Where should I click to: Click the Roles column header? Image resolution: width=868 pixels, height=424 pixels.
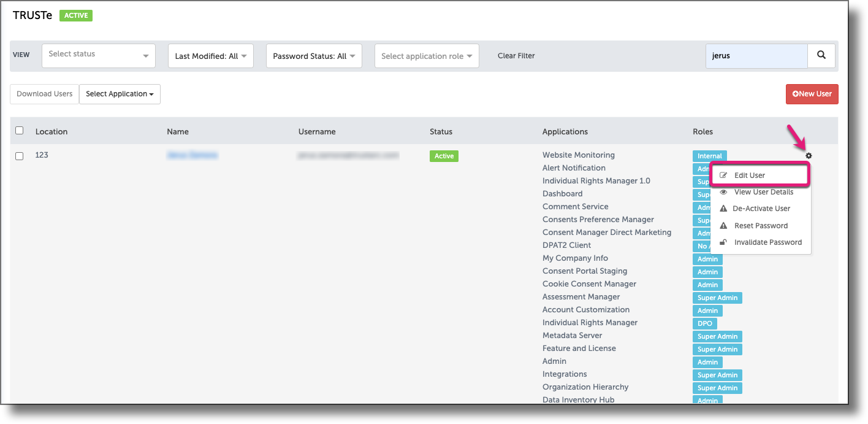tap(703, 131)
